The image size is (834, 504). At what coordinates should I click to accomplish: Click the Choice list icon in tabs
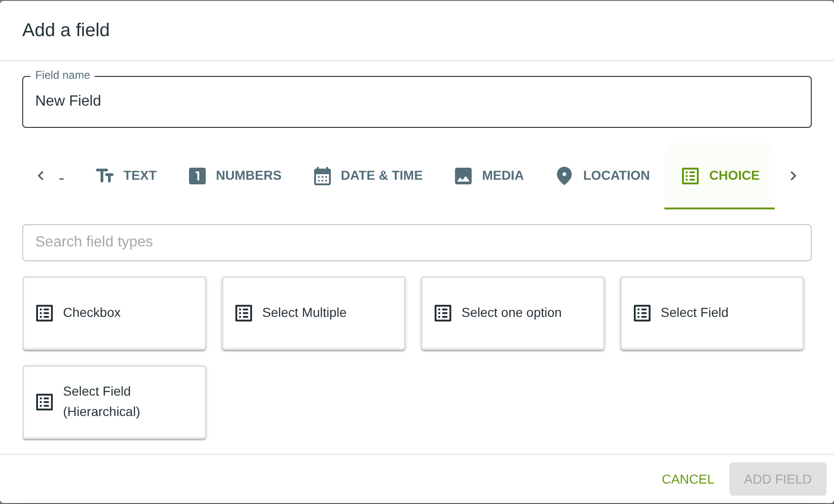(x=690, y=176)
